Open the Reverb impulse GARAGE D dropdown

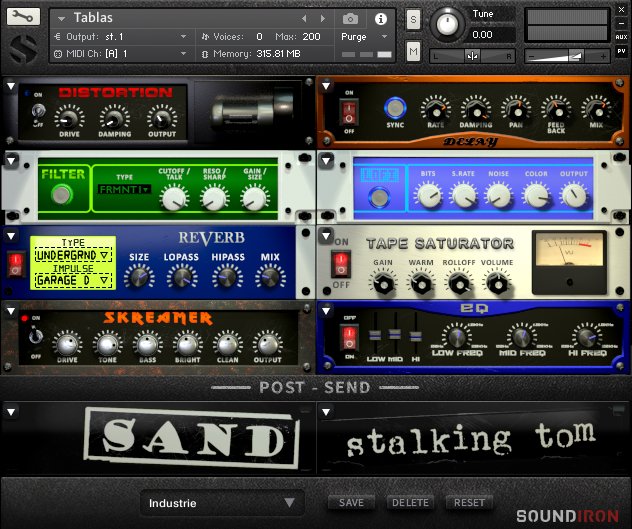[73, 280]
